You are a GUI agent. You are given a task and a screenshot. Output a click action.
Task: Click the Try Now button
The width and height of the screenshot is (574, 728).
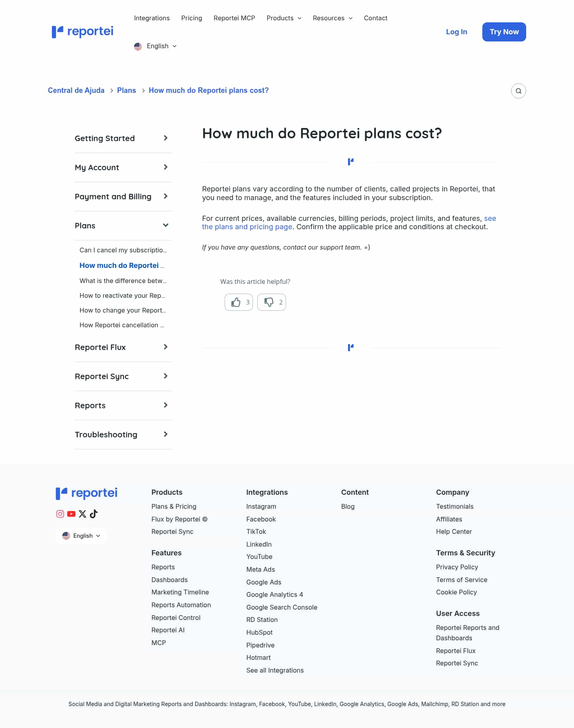pos(504,32)
